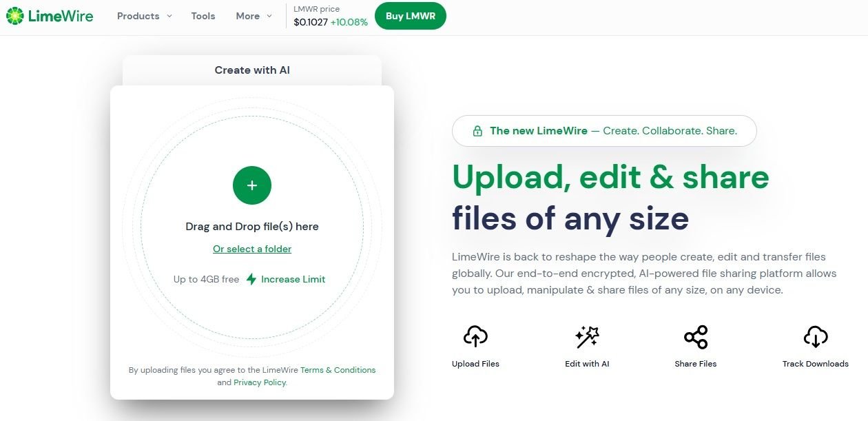868x421 pixels.
Task: Open the Terms & Conditions link
Action: (338, 370)
